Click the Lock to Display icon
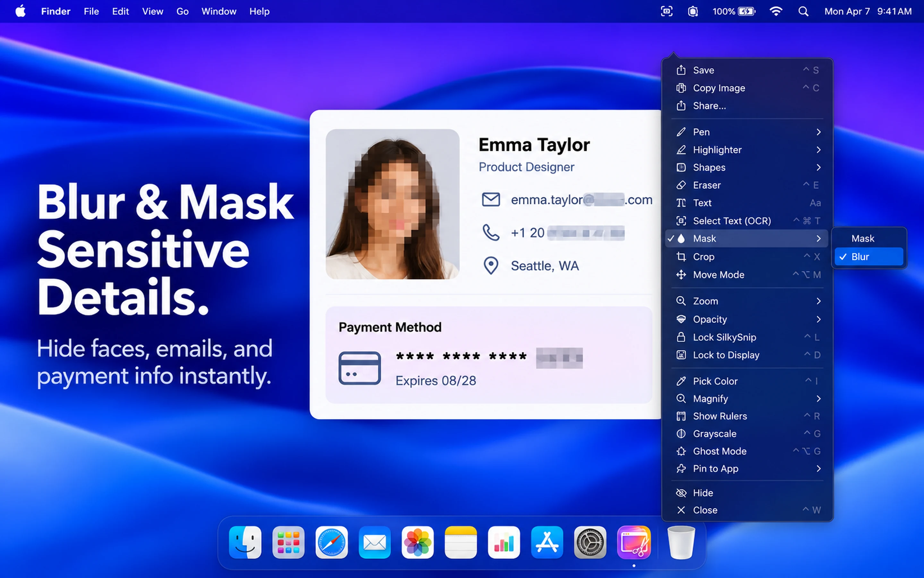This screenshot has width=924, height=578. click(681, 355)
